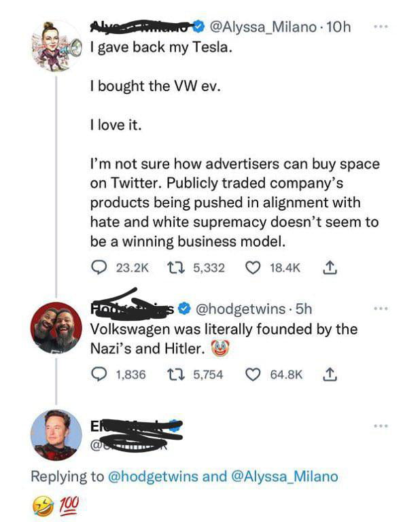Screen dimensions: 420x522
Task: Open the @Alyssa_Milano handle in tweet header
Action: tap(263, 27)
